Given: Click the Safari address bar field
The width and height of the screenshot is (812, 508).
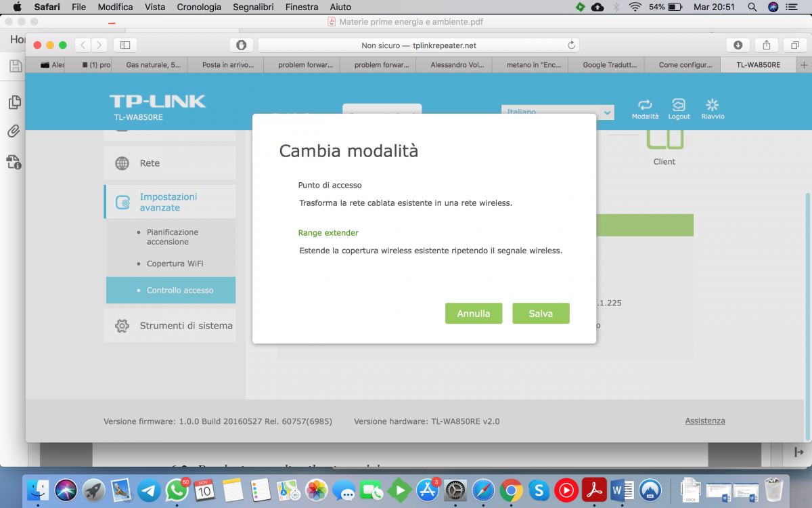Looking at the screenshot, I should tap(418, 45).
